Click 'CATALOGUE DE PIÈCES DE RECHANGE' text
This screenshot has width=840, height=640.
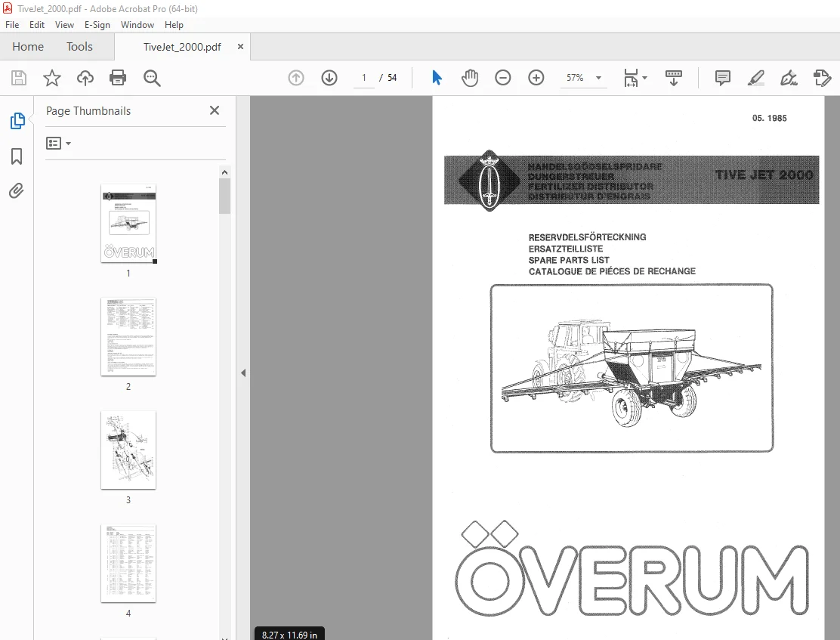point(612,271)
